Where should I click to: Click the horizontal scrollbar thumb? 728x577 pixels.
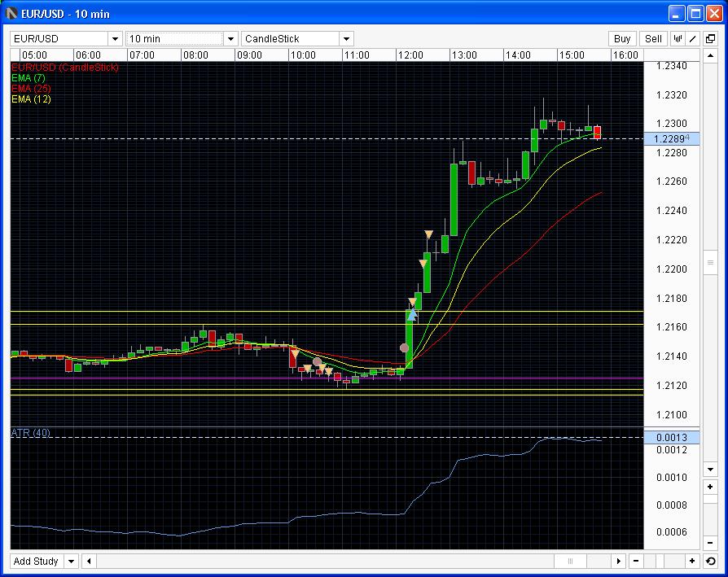(571, 562)
